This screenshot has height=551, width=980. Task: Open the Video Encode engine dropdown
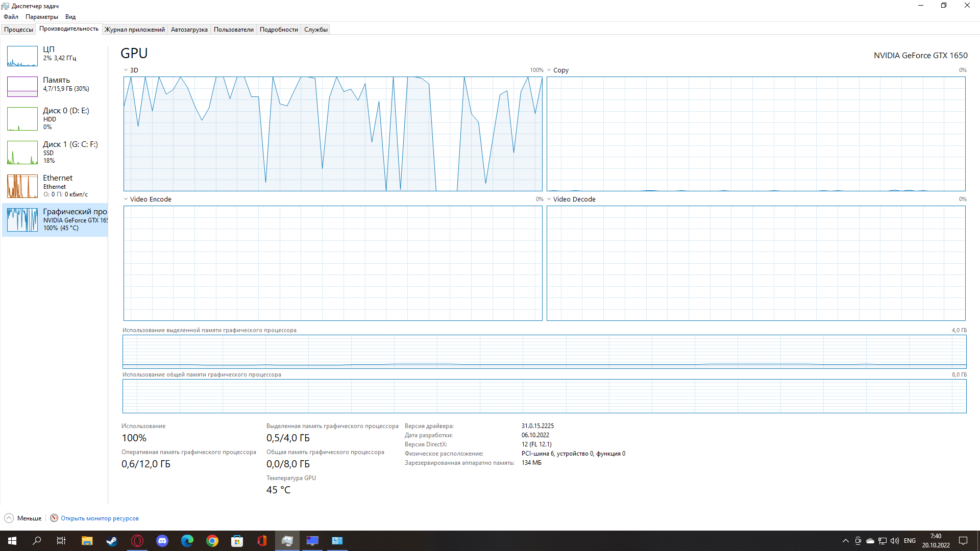[x=126, y=199]
